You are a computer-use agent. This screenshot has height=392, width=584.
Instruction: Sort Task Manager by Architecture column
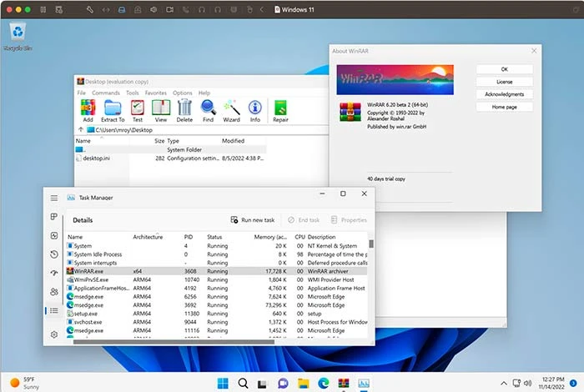pyautogui.click(x=148, y=237)
